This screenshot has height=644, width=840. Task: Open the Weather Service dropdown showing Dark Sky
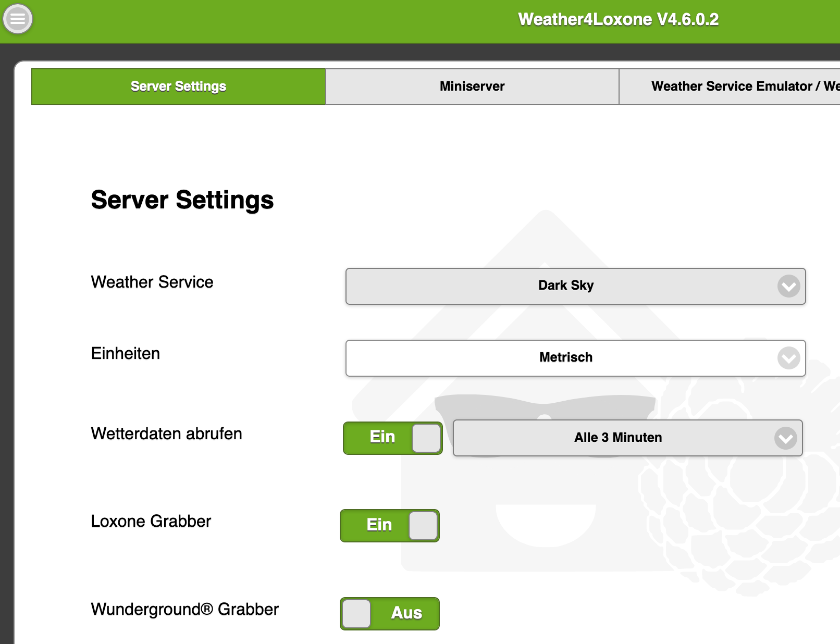576,286
